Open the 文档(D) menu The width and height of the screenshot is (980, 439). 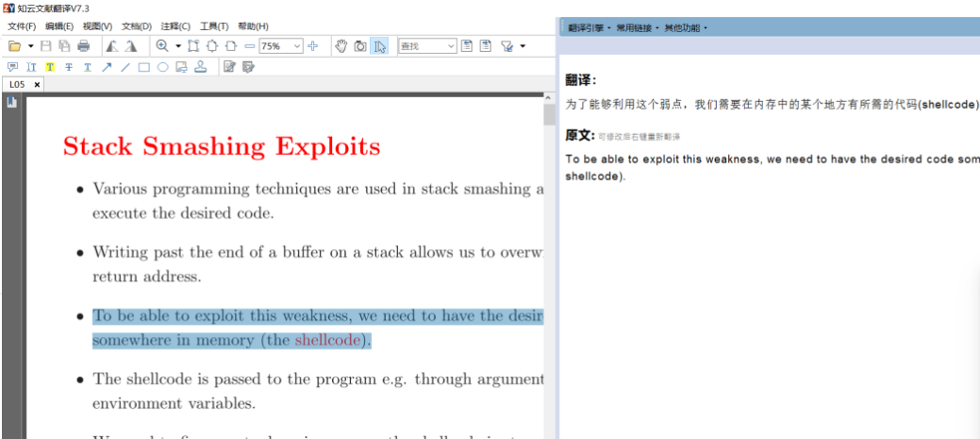click(x=137, y=26)
